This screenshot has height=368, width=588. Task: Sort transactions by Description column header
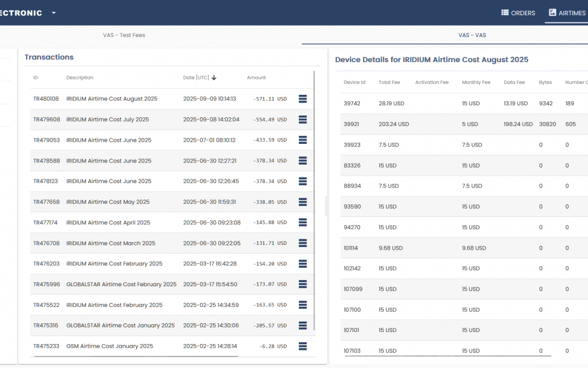point(80,78)
